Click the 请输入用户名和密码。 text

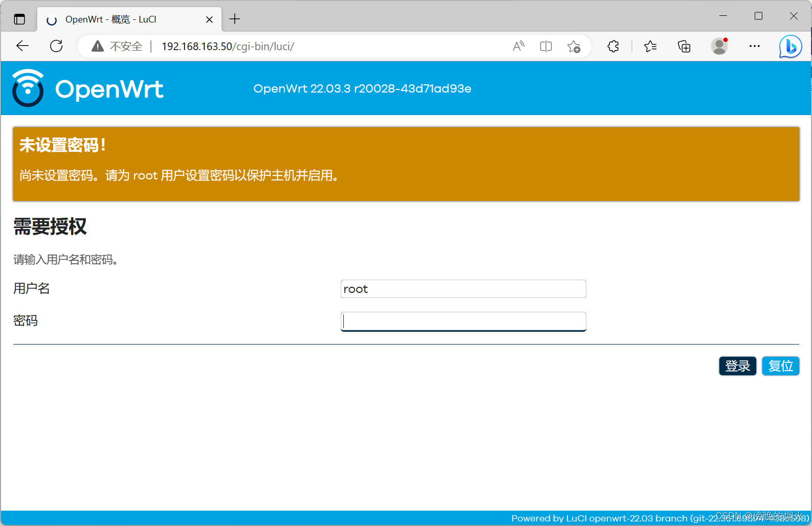[68, 260]
